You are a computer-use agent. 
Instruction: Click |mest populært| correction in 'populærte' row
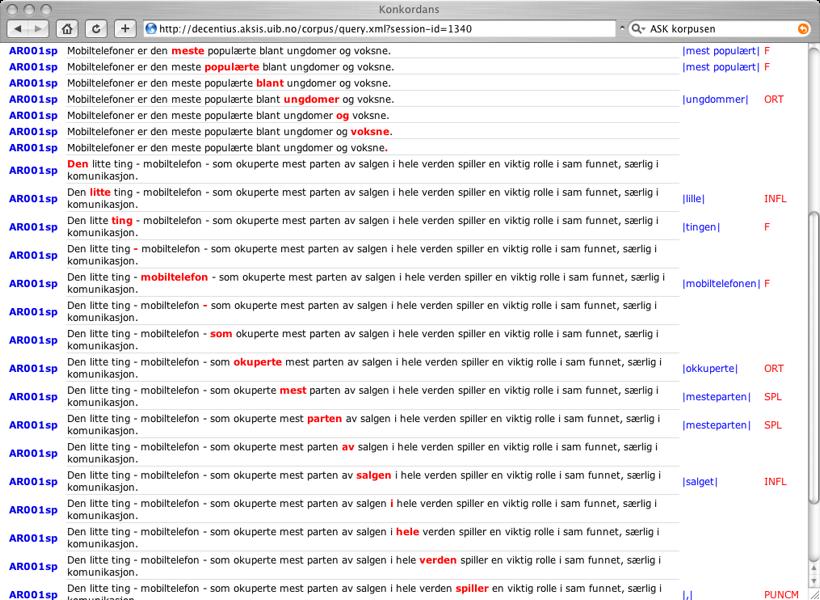click(x=721, y=67)
